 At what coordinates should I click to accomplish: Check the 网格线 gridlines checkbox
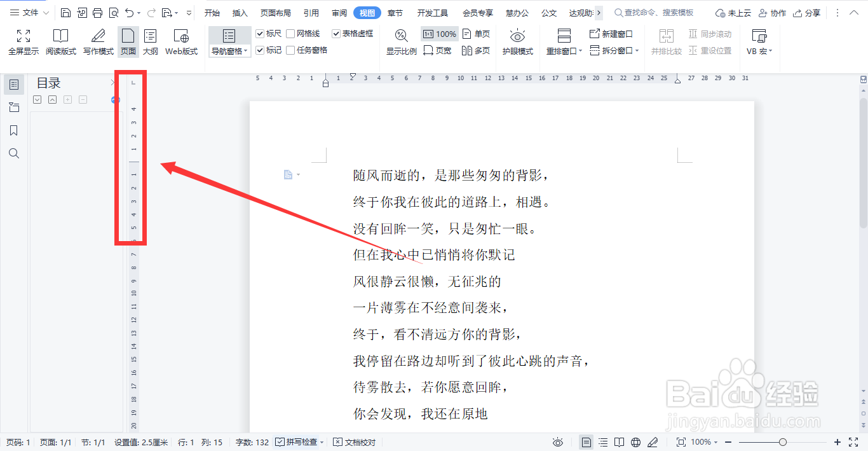pos(290,34)
